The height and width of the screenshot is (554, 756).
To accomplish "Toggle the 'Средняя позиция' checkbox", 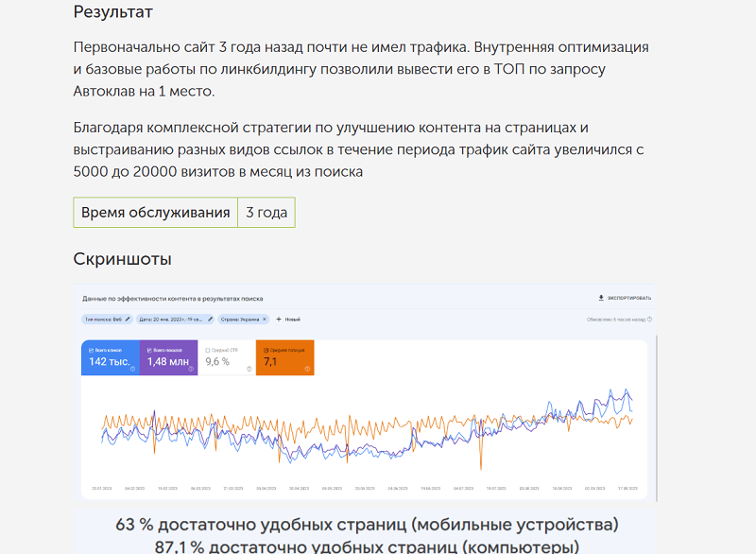I will coord(266,350).
